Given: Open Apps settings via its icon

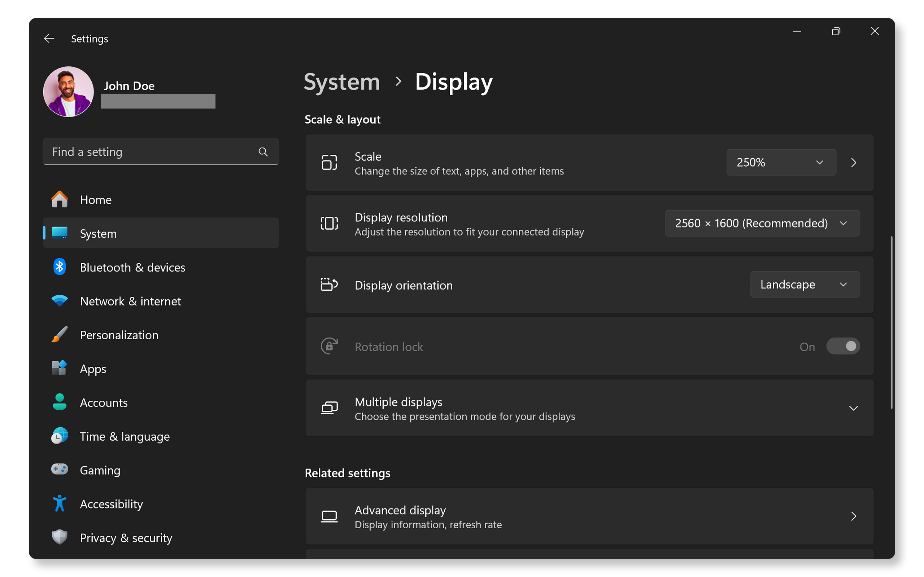Looking at the screenshot, I should pyautogui.click(x=60, y=368).
